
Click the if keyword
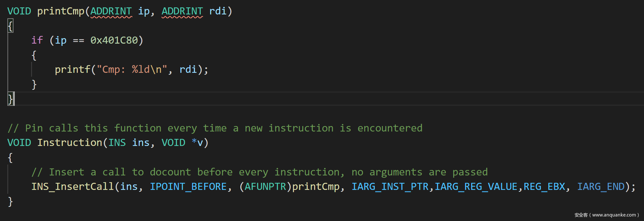pyautogui.click(x=37, y=40)
